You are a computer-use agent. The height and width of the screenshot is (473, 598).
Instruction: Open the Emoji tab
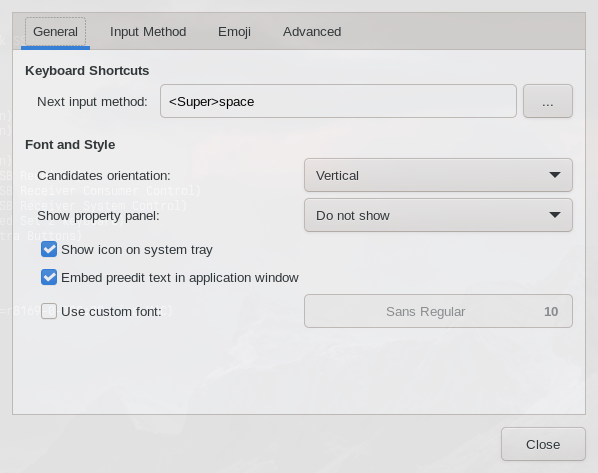pyautogui.click(x=234, y=32)
